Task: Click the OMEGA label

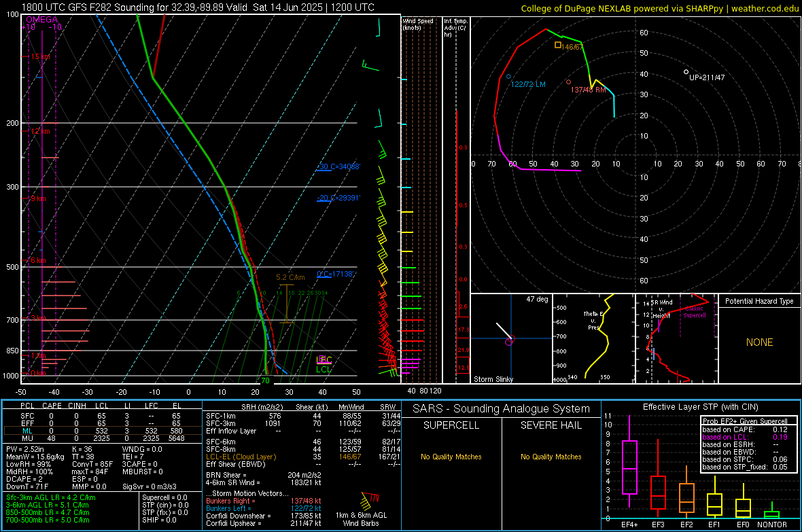Action: click(42, 20)
